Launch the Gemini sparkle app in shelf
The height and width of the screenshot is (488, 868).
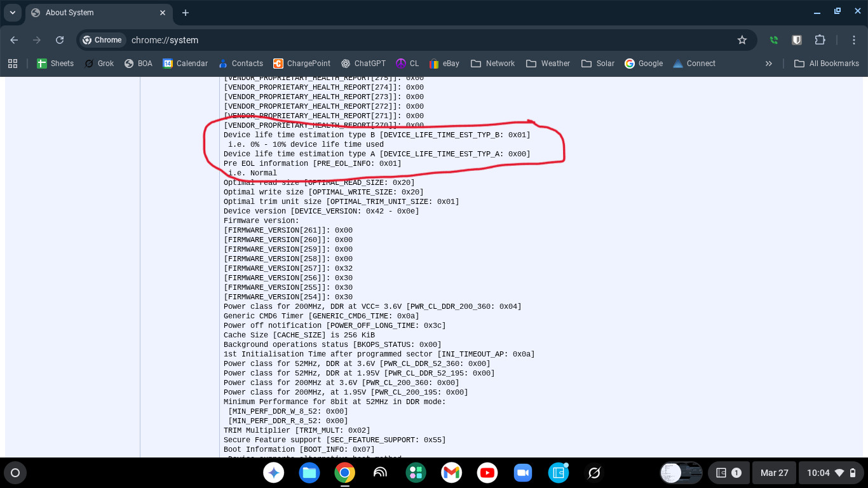pyautogui.click(x=274, y=473)
